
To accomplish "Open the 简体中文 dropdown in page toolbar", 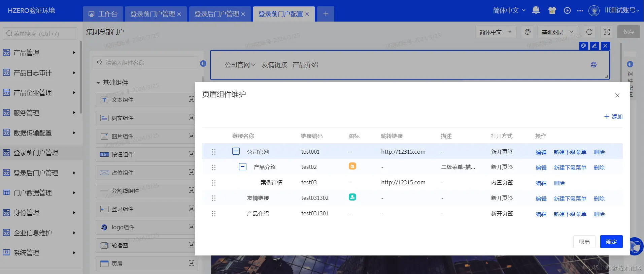I will tap(496, 32).
